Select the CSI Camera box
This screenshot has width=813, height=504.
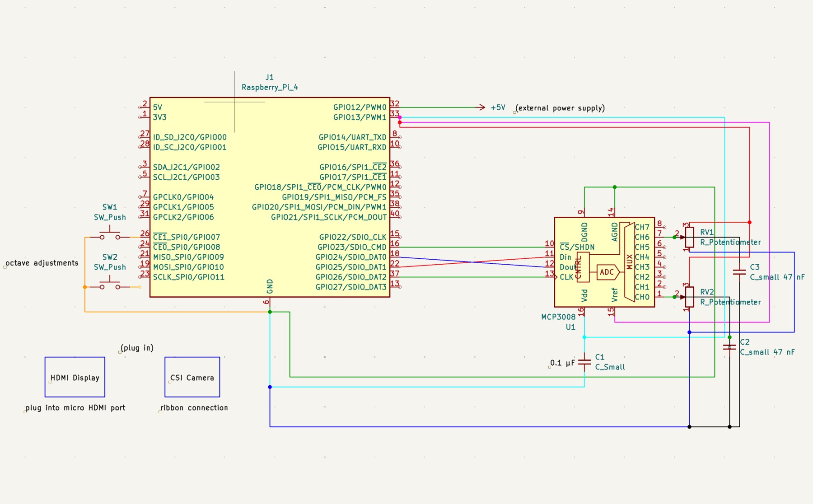(192, 377)
